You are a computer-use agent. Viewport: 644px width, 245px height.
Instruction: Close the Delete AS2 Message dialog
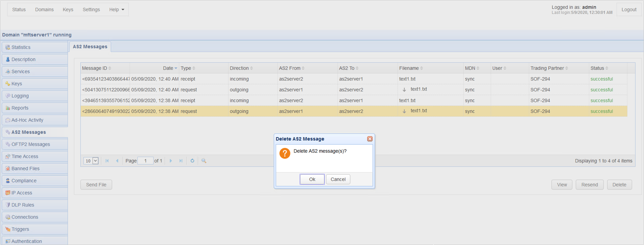(x=370, y=139)
